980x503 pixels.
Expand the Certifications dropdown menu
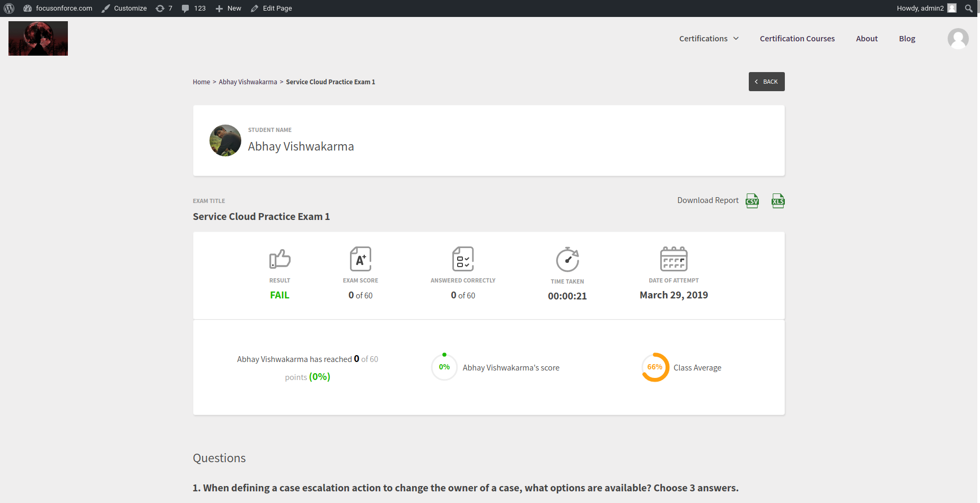(x=709, y=39)
